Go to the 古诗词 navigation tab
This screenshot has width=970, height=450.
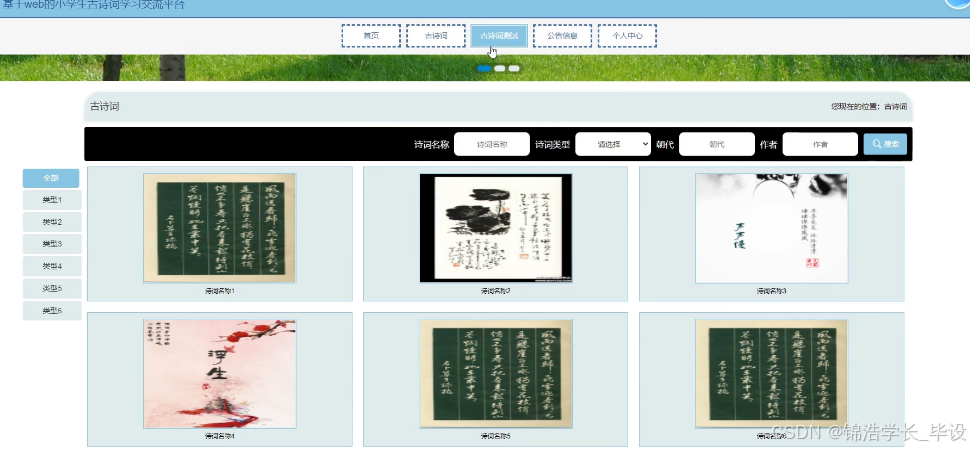click(436, 36)
